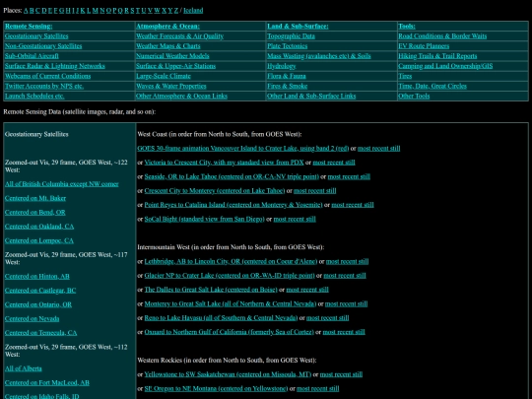The height and width of the screenshot is (399, 532).
Task: Open Centered on Oakland, CA view
Action: [x=39, y=227]
